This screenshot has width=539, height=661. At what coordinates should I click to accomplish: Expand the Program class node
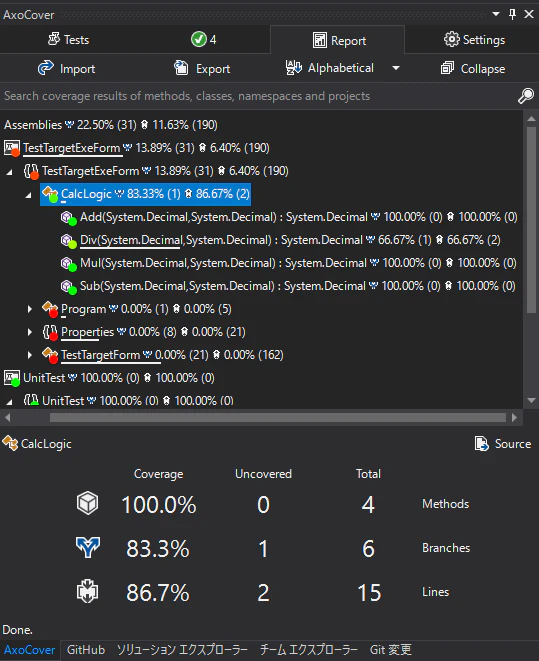point(29,309)
